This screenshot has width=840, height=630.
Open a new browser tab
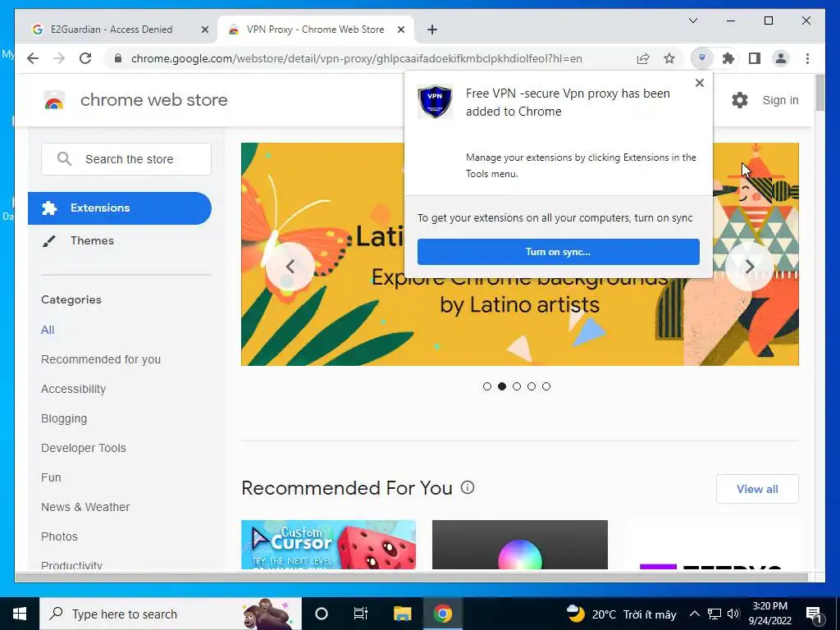click(432, 30)
